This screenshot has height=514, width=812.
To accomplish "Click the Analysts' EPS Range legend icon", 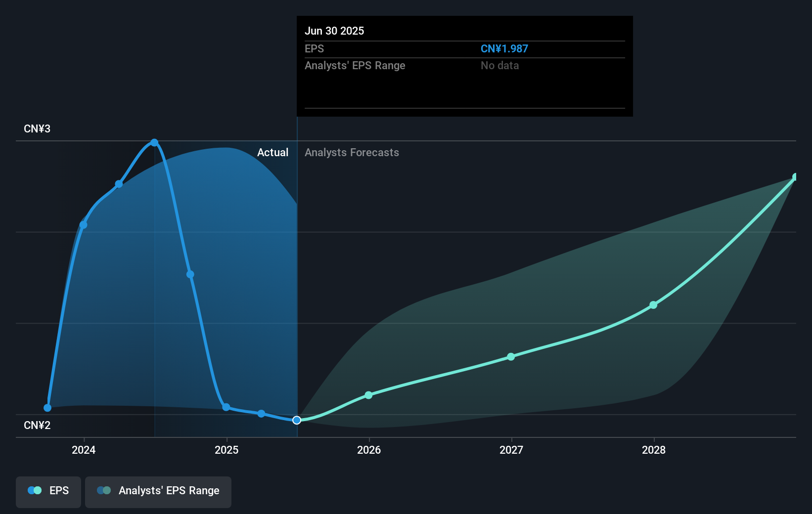I will click(x=103, y=490).
